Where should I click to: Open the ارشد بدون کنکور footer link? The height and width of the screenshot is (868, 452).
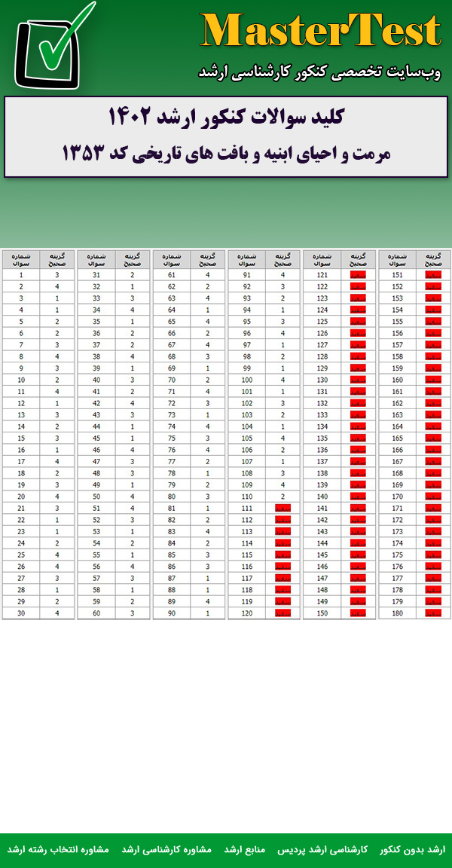[x=412, y=849]
